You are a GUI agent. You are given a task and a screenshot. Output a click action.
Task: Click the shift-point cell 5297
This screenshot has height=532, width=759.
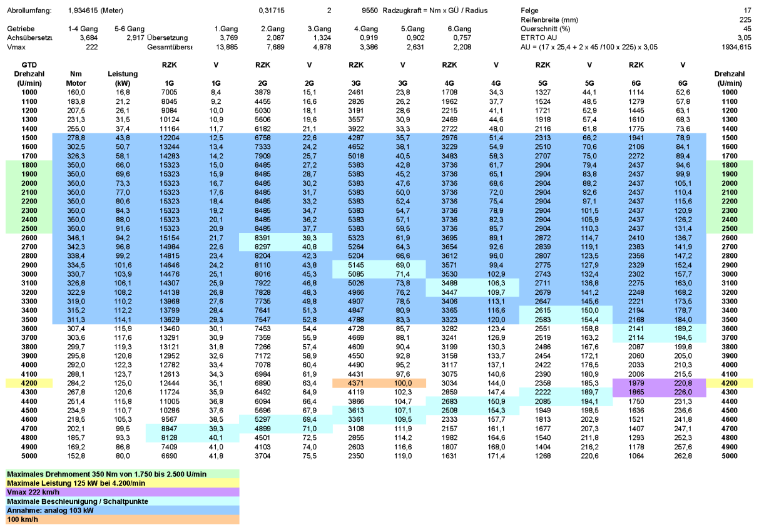[x=262, y=419]
